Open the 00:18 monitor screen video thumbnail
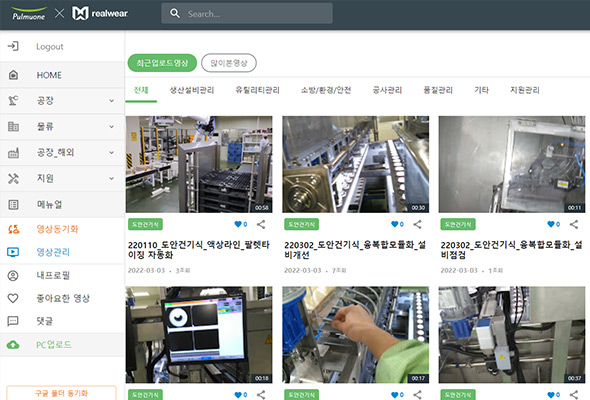590x400 pixels. click(x=199, y=335)
